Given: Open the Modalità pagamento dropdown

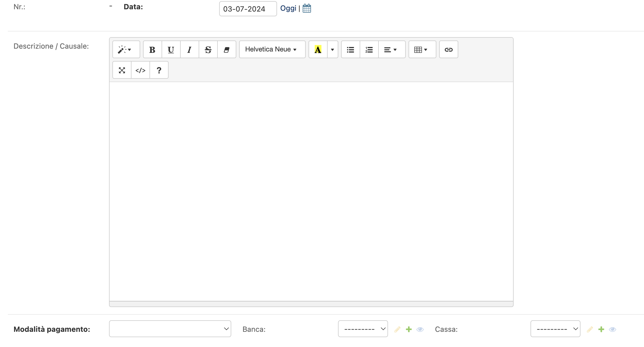Looking at the screenshot, I should (x=170, y=329).
